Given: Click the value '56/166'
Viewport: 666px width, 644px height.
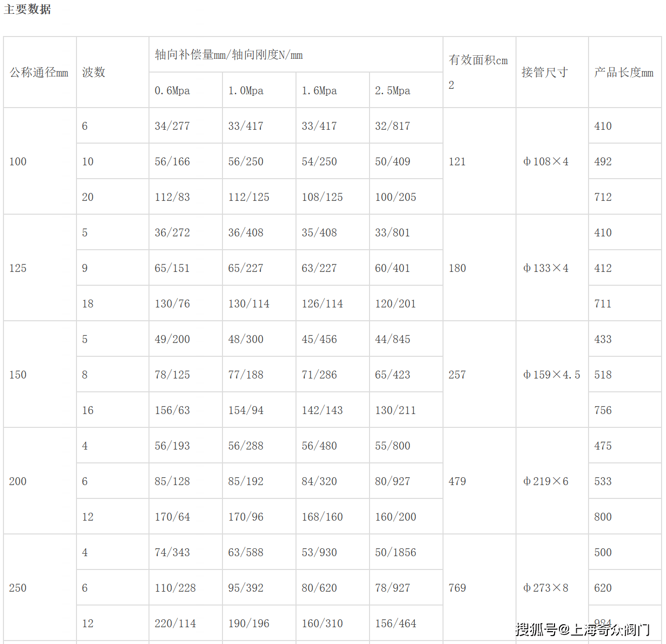Looking at the screenshot, I should [x=172, y=162].
